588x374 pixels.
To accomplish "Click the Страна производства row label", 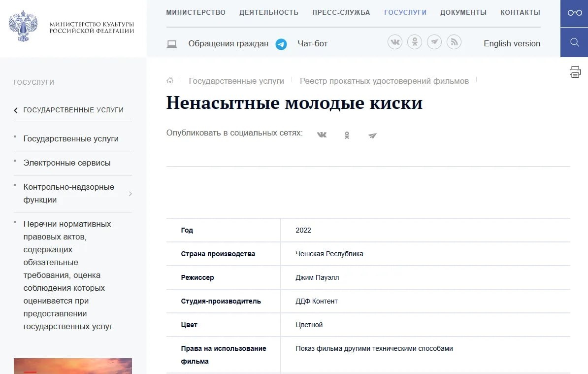I will 218,254.
